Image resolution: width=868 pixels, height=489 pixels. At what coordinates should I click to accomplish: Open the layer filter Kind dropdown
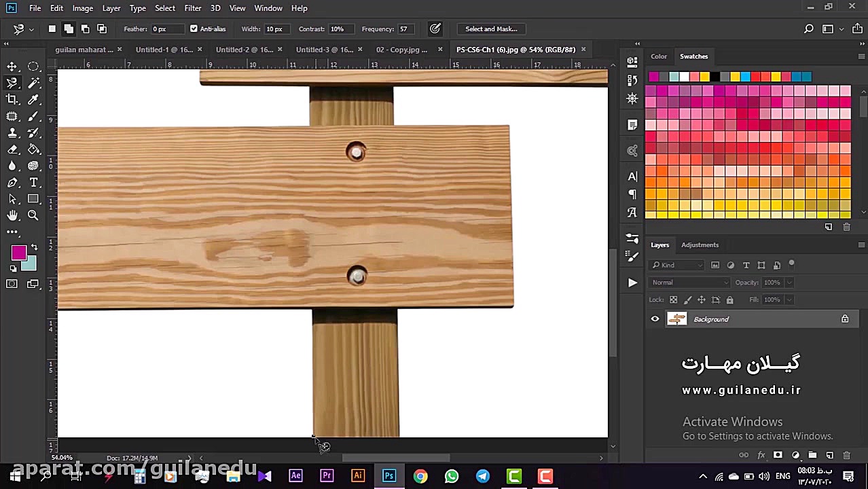pyautogui.click(x=677, y=265)
